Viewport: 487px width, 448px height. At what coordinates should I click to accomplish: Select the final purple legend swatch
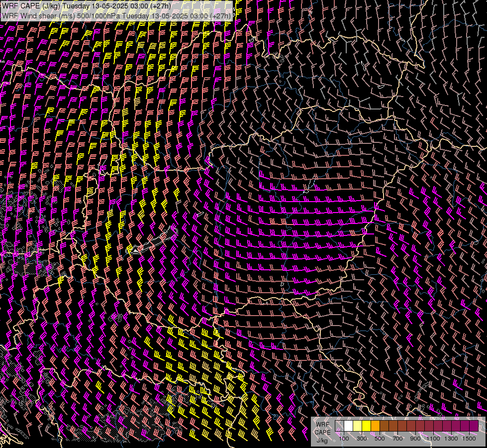point(474,426)
